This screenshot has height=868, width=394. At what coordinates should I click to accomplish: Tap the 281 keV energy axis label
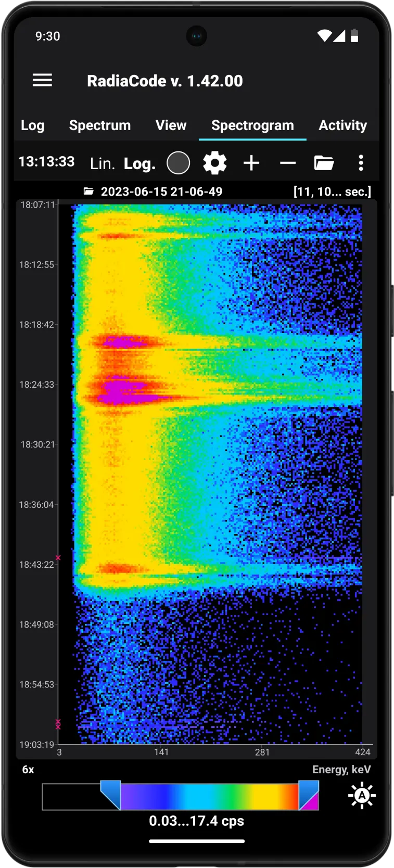[262, 752]
